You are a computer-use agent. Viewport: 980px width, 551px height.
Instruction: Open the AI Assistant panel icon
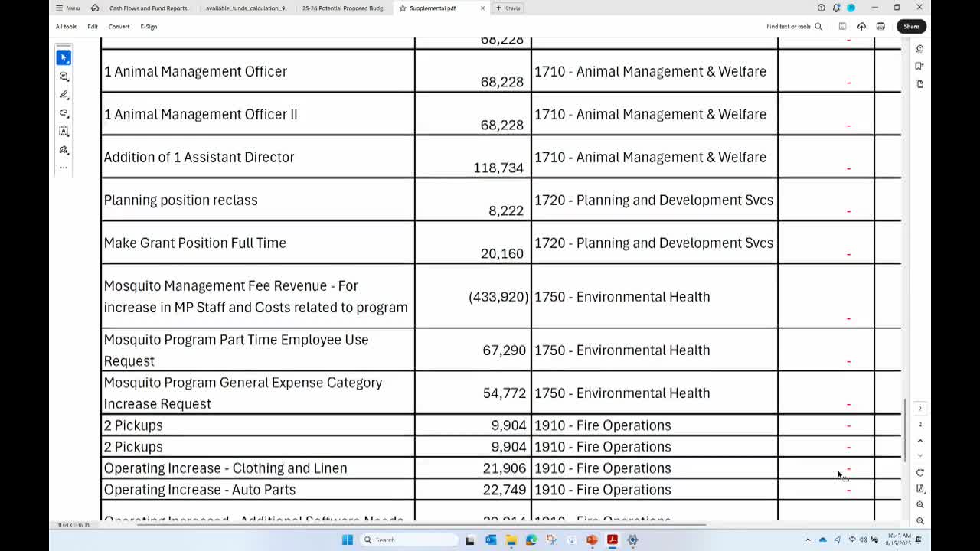920,49
